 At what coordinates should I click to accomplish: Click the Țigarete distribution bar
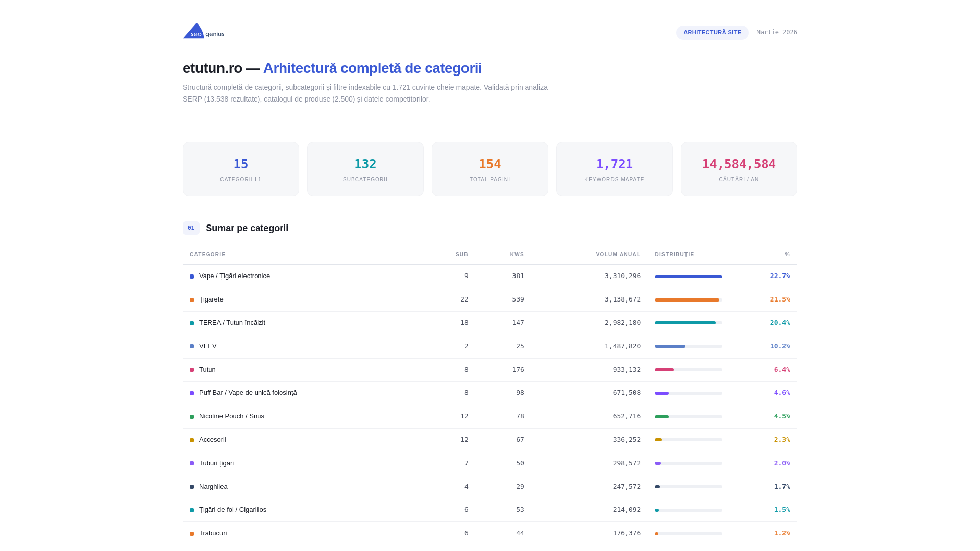coord(688,300)
